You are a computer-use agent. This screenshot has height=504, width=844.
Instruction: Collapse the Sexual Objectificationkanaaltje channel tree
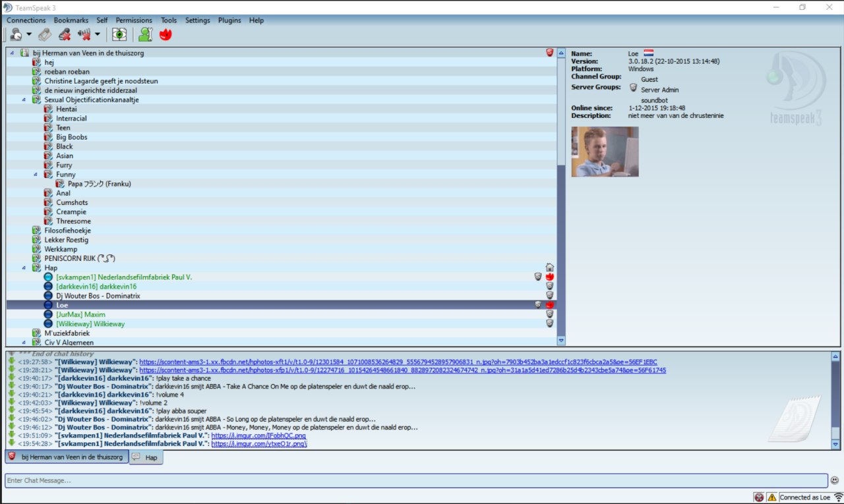click(24, 100)
